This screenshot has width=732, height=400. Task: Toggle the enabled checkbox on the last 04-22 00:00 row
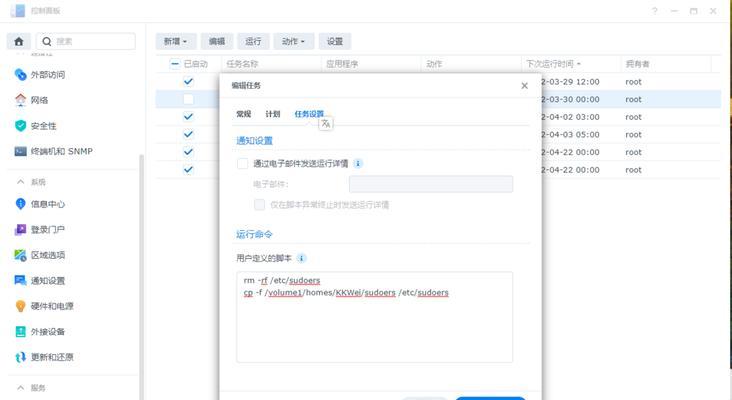(x=188, y=169)
